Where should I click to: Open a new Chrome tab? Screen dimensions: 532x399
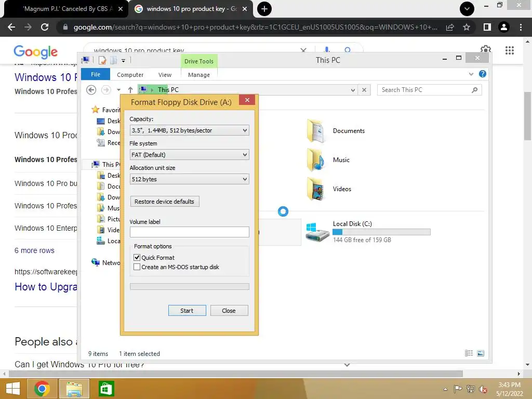point(264,9)
